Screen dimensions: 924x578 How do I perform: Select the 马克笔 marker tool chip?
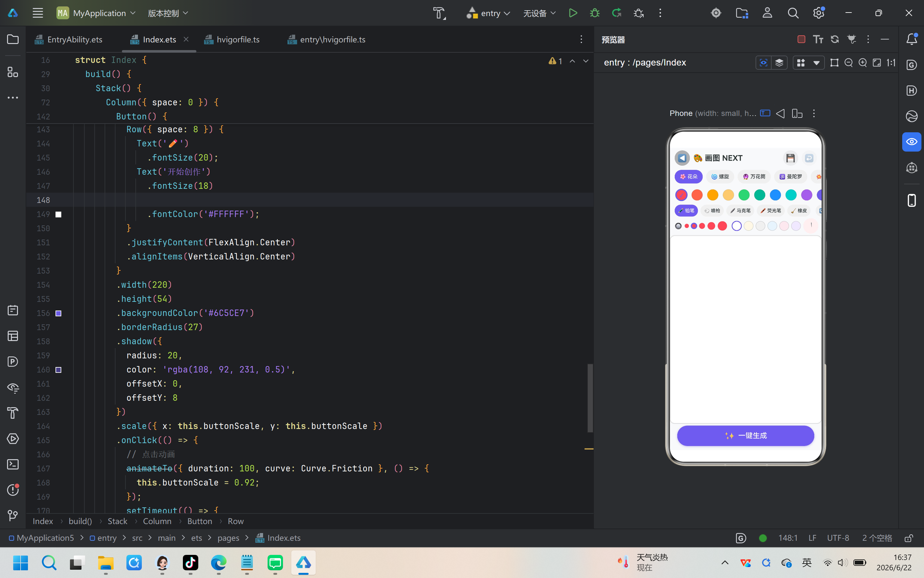(740, 211)
